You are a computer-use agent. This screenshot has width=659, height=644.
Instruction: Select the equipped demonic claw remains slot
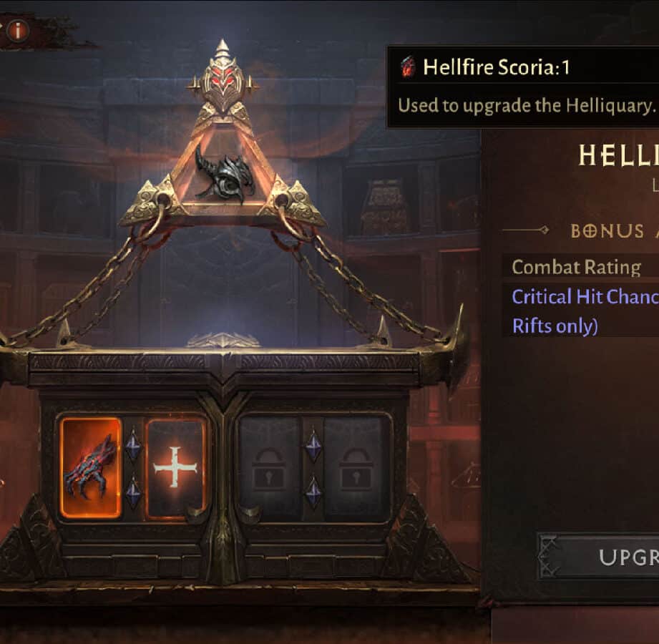[90, 467]
